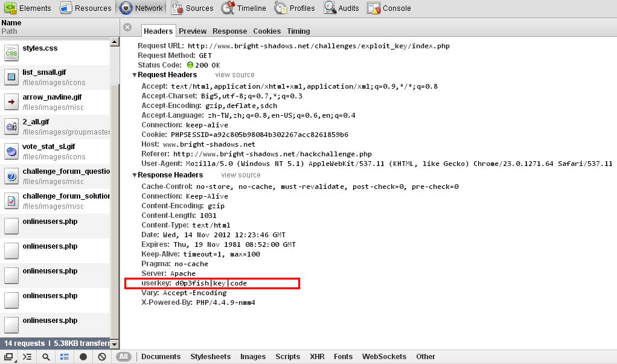Enable larger resource rows via grid icon

[x=65, y=357]
